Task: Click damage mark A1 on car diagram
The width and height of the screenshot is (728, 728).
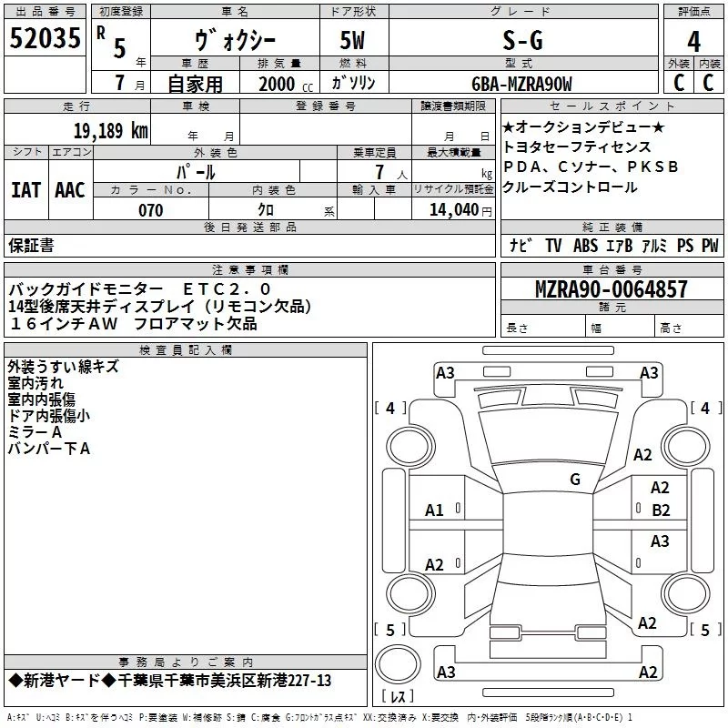Action: click(434, 511)
